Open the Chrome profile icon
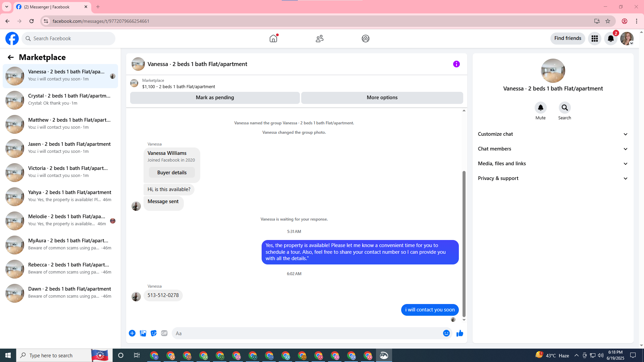 click(625, 21)
